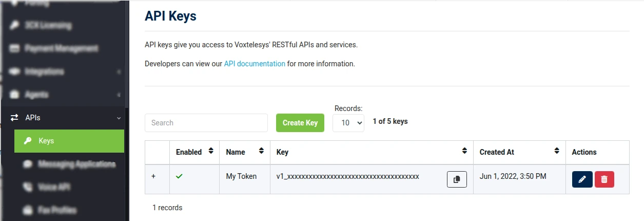Open 3CX Licensing via its key icon
The width and height of the screenshot is (644, 221).
[14, 25]
